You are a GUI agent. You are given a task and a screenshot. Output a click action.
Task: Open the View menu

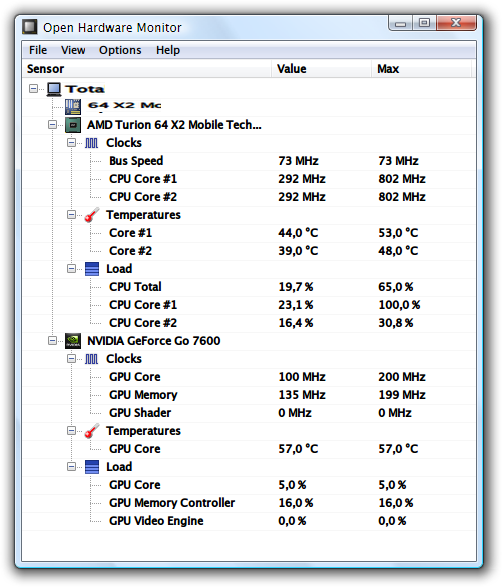coord(73,50)
